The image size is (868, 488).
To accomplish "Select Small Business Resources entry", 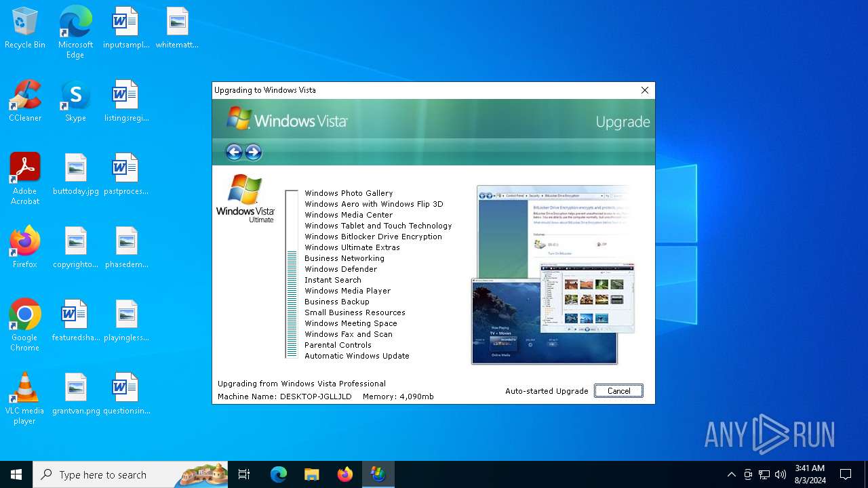I will [x=355, y=312].
